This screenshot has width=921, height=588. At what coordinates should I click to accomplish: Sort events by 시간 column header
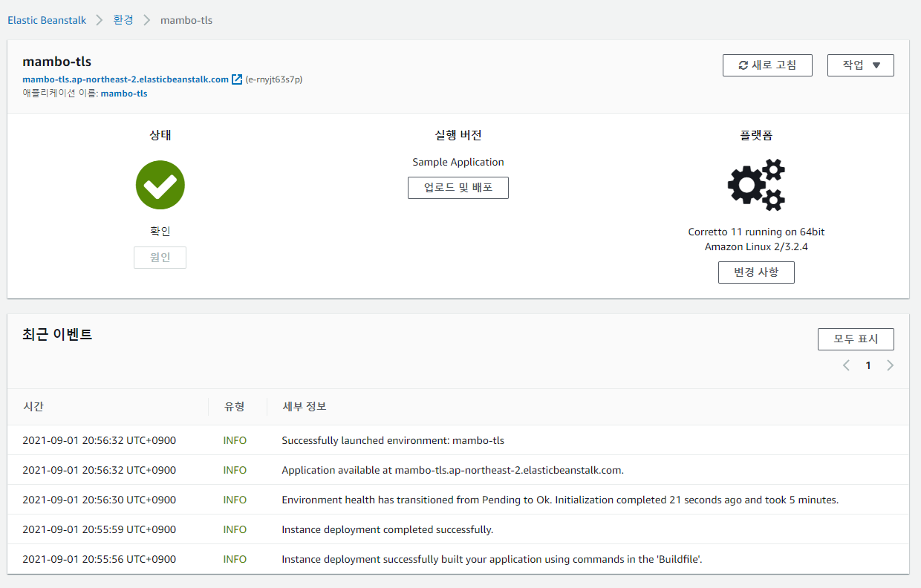coord(33,407)
